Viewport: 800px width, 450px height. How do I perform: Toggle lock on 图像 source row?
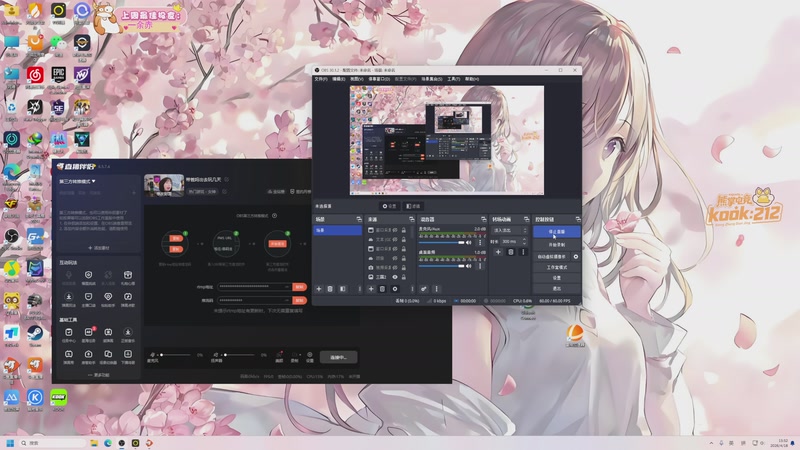[x=404, y=258]
